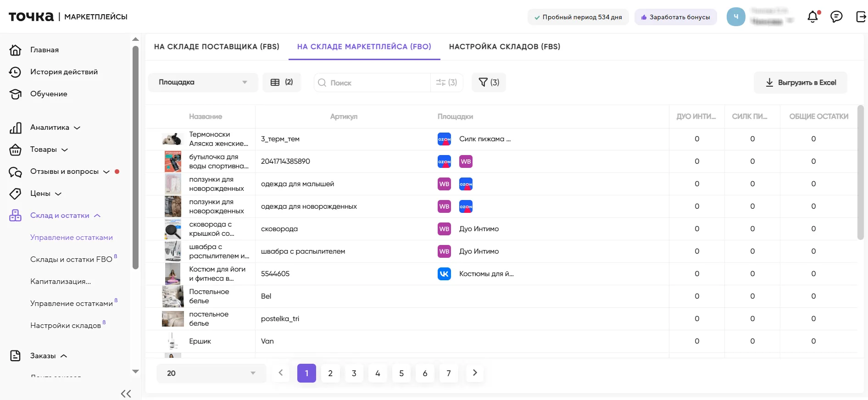Click the logout icon in header
The height and width of the screenshot is (400, 868).
click(861, 17)
